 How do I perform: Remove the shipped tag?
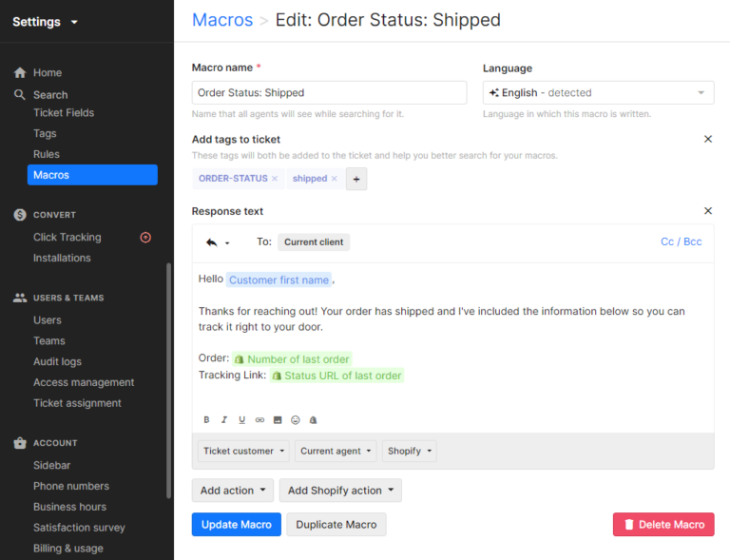coord(334,179)
